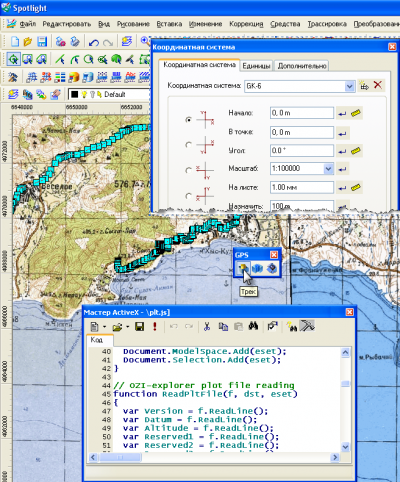The width and height of the screenshot is (400, 482).
Task: Close the GPS palette
Action: tap(274, 255)
